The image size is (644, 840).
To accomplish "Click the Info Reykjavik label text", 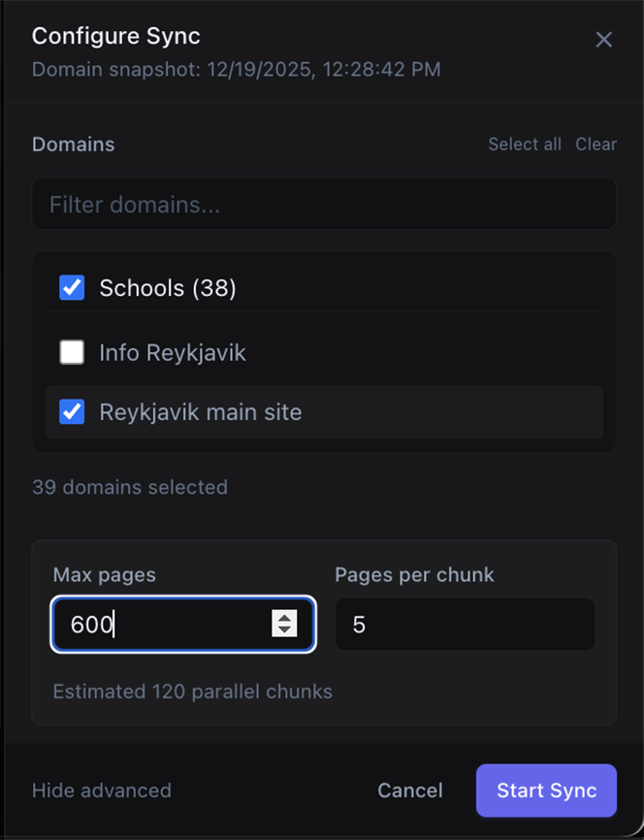I will (173, 352).
